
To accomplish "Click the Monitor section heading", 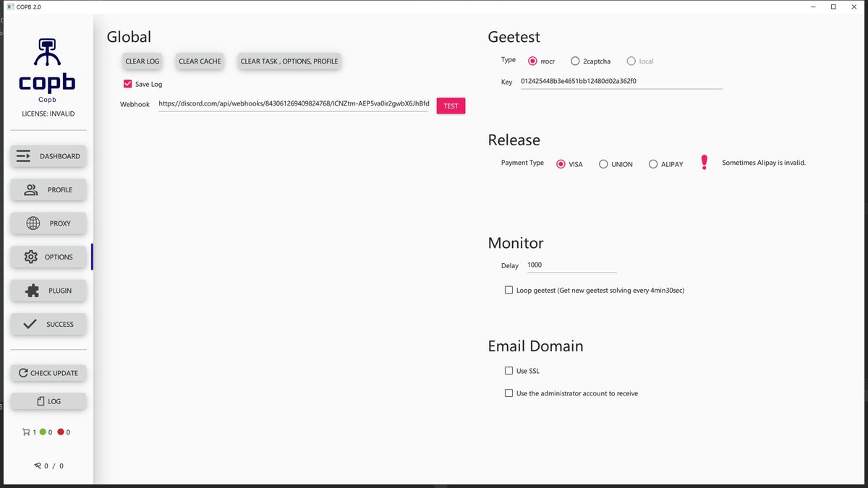I will coord(516,243).
